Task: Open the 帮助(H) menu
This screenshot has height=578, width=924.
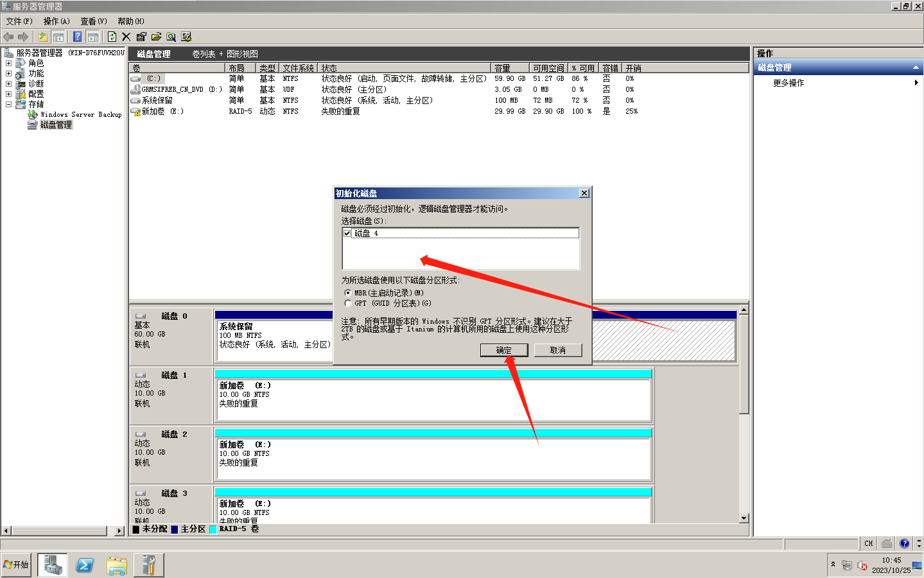Action: pos(131,21)
